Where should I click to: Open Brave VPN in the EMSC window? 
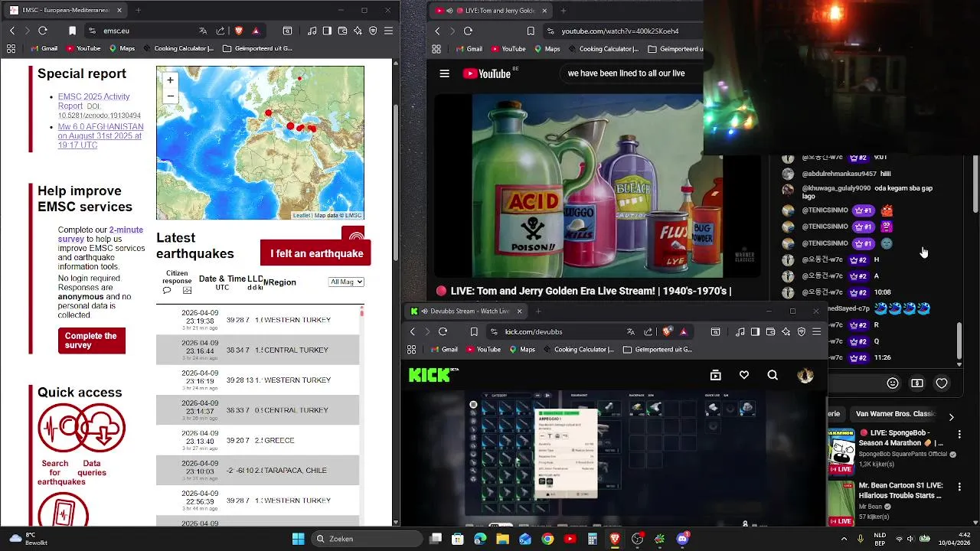(373, 31)
